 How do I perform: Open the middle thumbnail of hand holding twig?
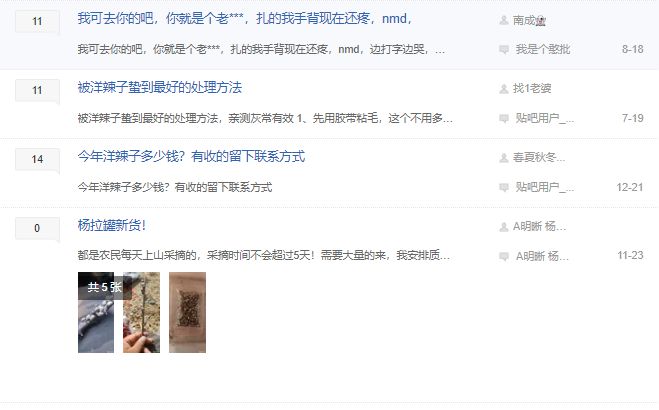[141, 312]
